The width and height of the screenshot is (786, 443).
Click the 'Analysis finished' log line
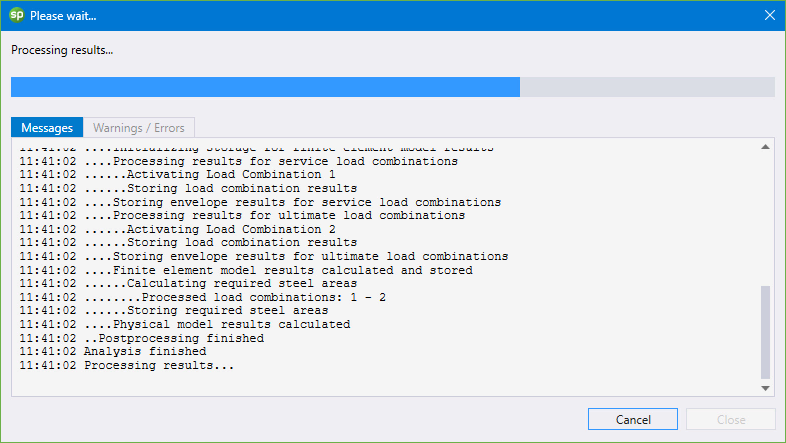tap(113, 351)
